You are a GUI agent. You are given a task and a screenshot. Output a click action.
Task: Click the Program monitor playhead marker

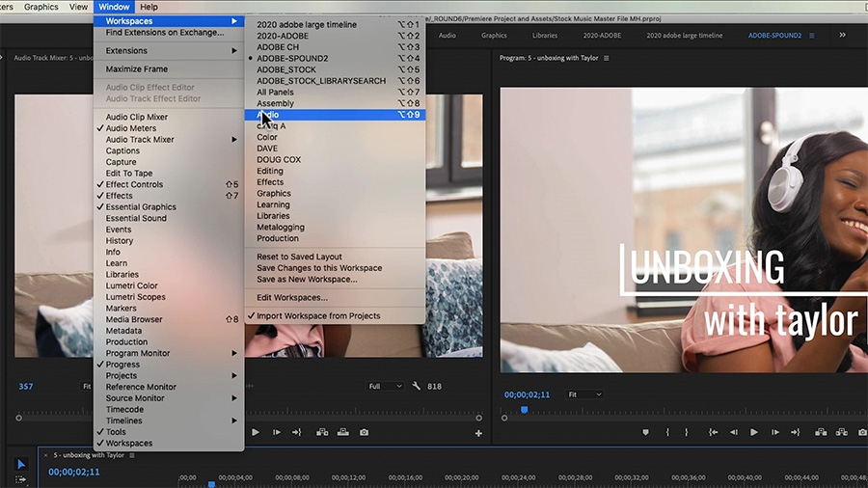pyautogui.click(x=524, y=410)
